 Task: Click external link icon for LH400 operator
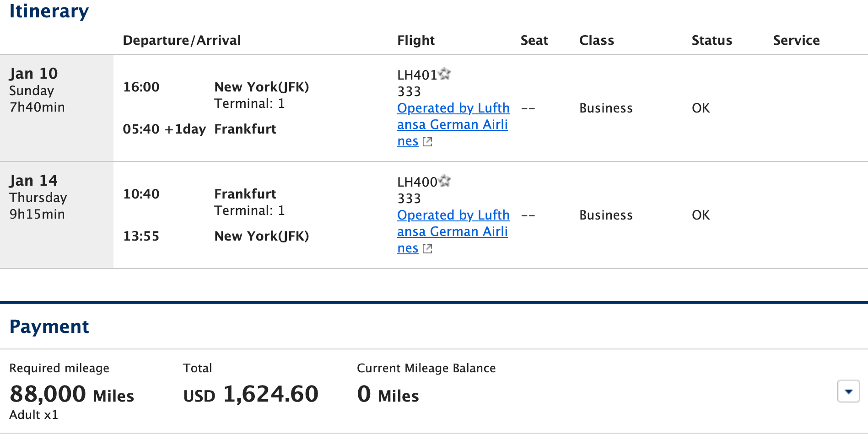[427, 249]
